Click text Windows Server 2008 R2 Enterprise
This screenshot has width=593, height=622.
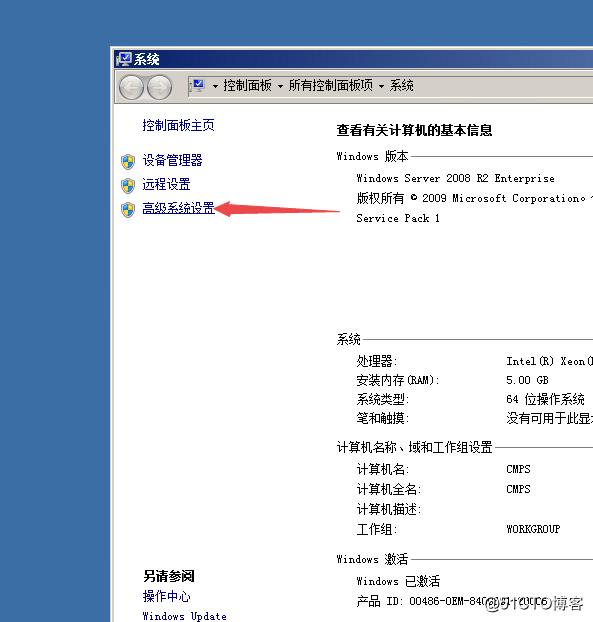point(455,179)
